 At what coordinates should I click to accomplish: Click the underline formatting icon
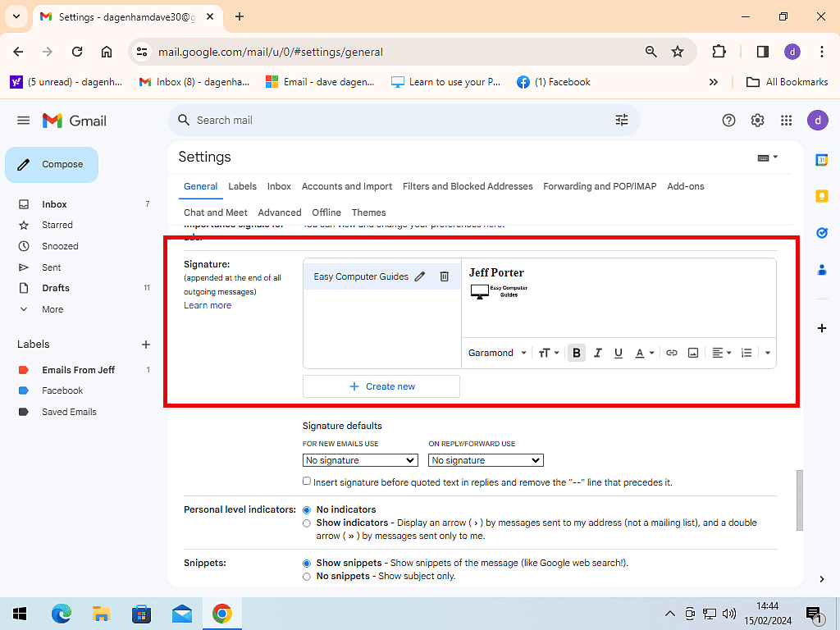click(x=619, y=353)
